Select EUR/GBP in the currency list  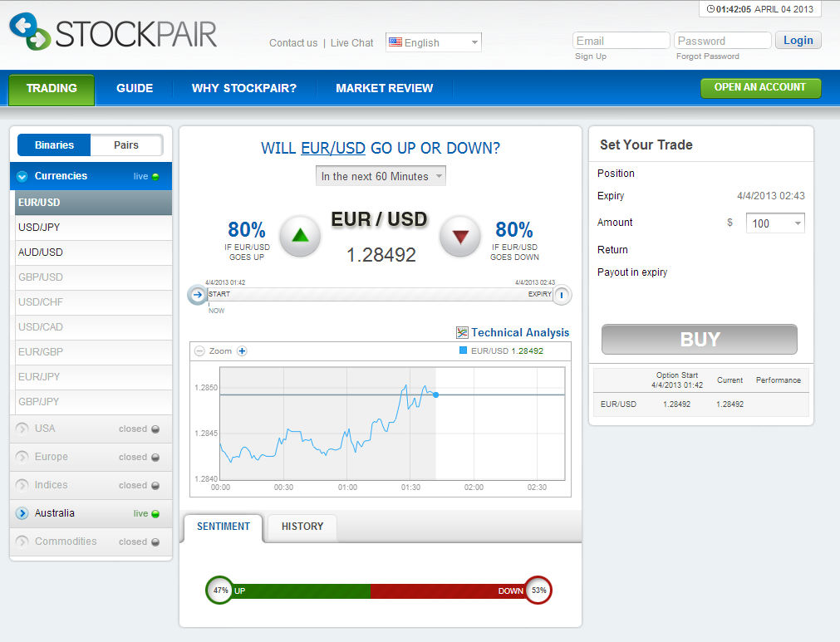[x=93, y=352]
